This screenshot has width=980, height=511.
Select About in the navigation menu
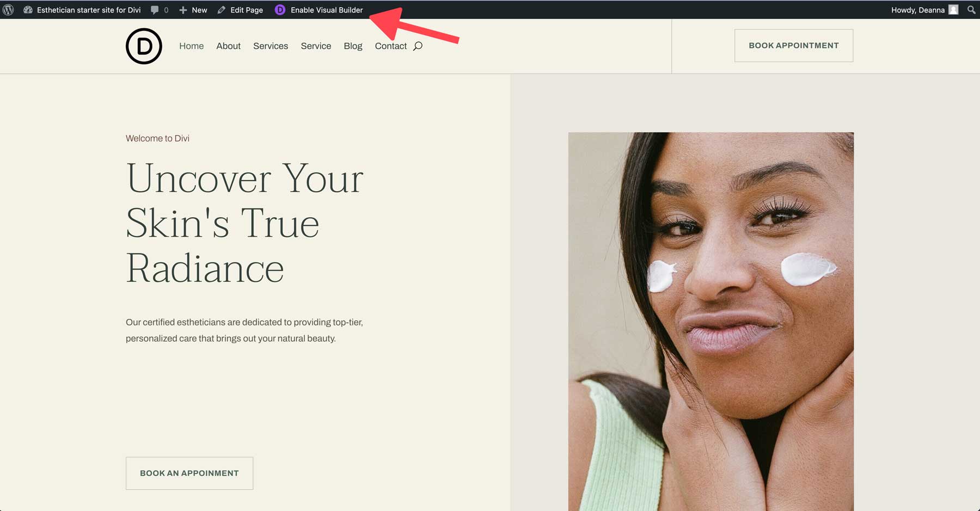(228, 46)
